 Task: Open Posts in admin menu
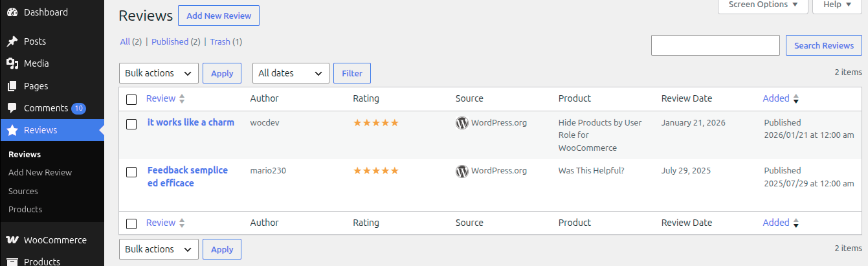pyautogui.click(x=52, y=41)
